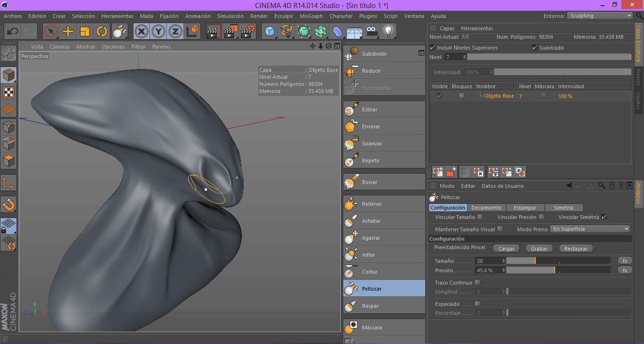Open the viewport Mostrar menu
The width and height of the screenshot is (644, 344).
[x=86, y=47]
